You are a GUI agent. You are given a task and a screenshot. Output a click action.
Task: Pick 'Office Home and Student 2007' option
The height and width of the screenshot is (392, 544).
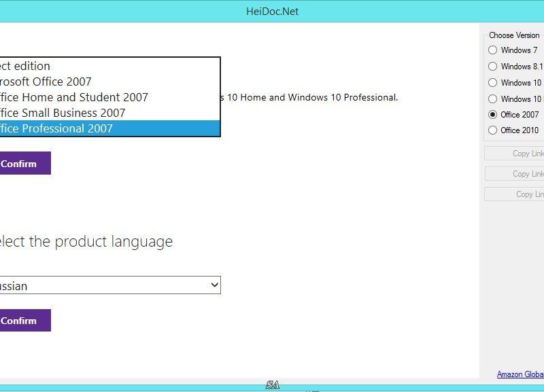[x=109, y=97]
